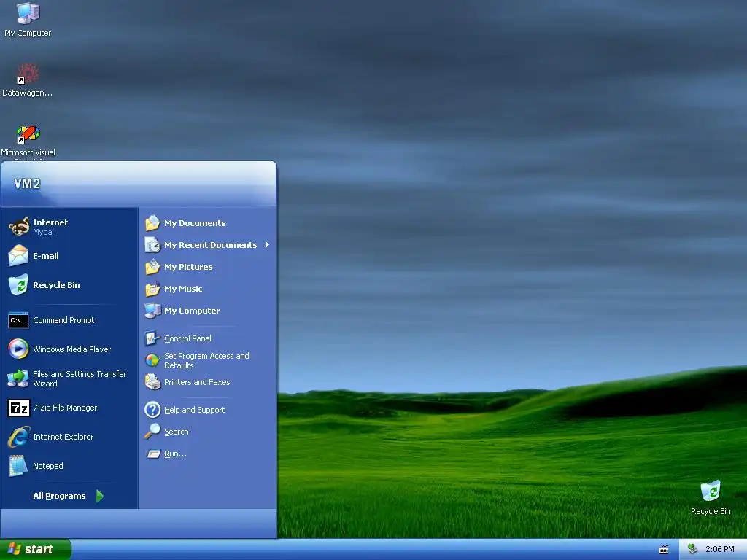Click the on-screen keyboard tray icon
Viewport: 747px width, 560px height.
point(664,550)
